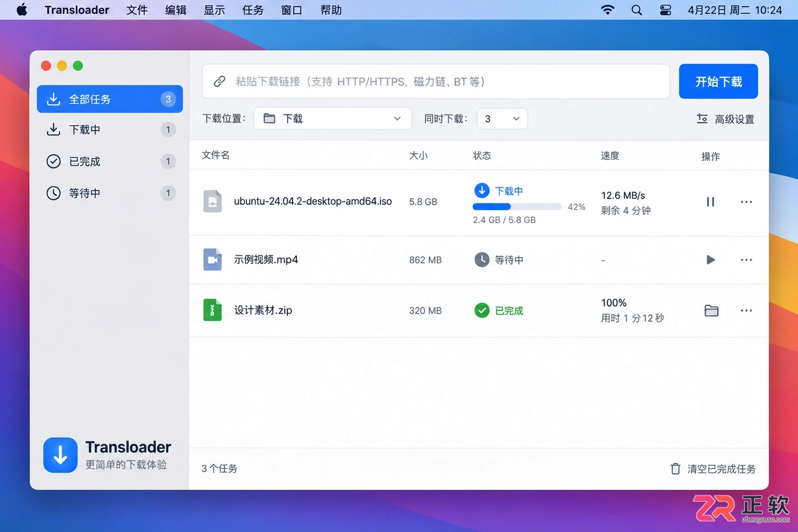Screen dimensions: 798x532
Task: Open more options for ubuntu ISO row
Action: 746,202
